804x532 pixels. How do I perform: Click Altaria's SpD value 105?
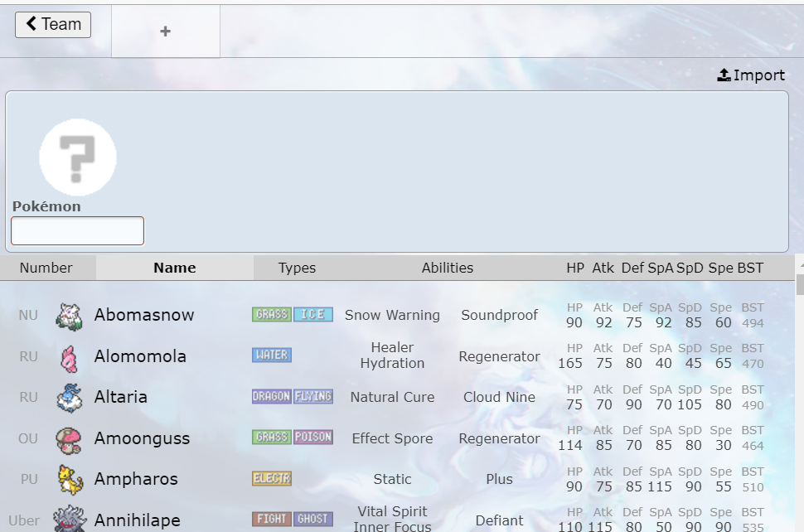coord(689,404)
